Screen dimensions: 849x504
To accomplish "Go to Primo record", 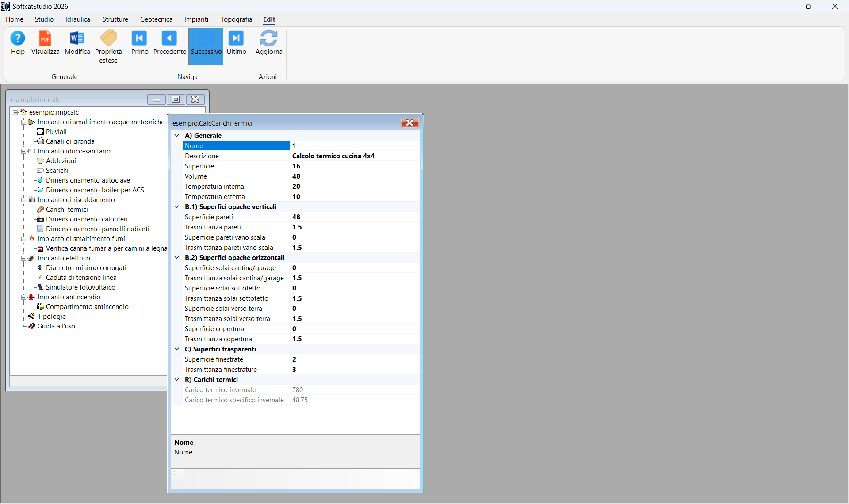I will click(139, 43).
